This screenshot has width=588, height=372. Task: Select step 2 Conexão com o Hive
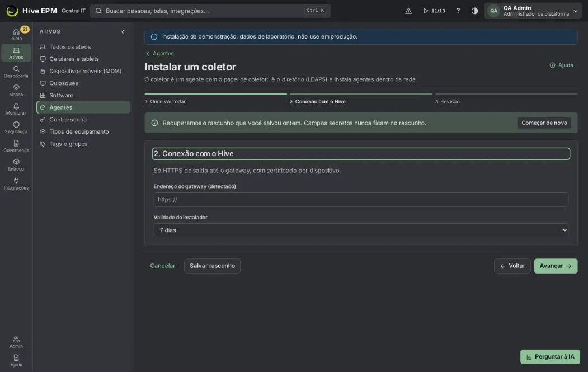(361, 100)
